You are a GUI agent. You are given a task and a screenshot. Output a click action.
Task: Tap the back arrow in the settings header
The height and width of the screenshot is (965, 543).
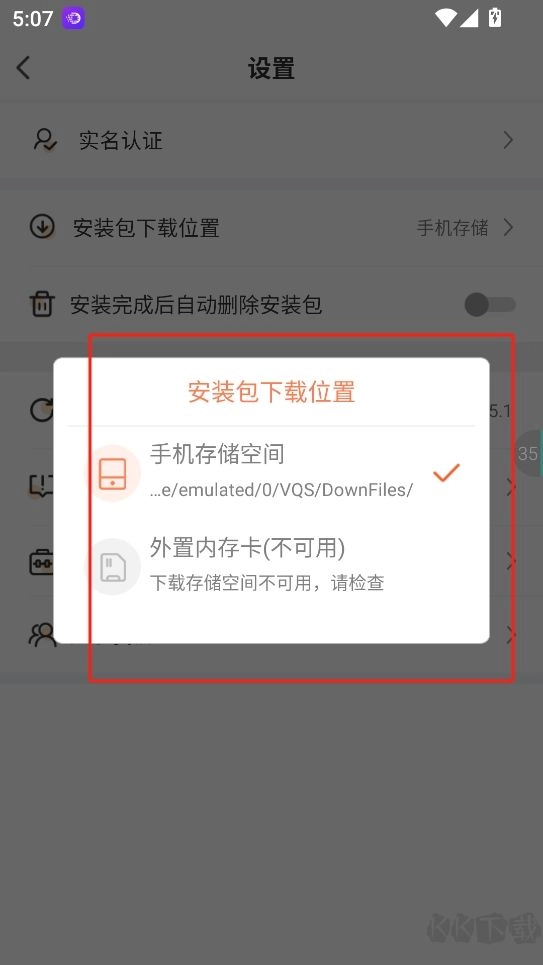pyautogui.click(x=23, y=68)
